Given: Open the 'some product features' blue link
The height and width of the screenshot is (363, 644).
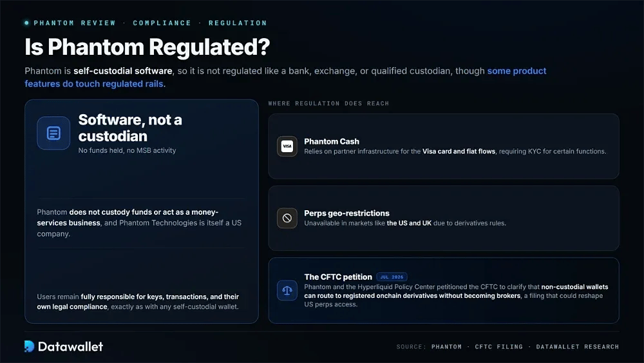Looking at the screenshot, I should point(285,77).
